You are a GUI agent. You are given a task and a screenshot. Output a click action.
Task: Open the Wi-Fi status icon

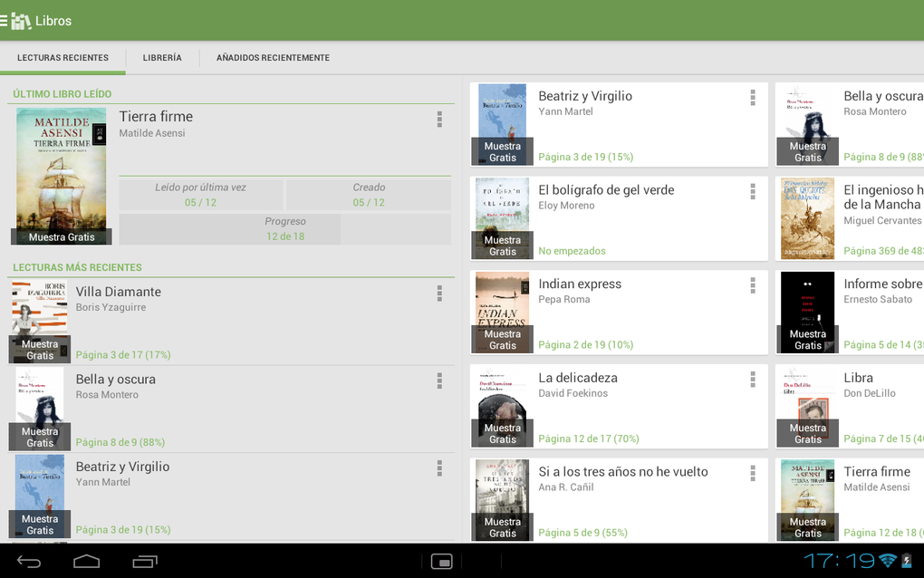tap(888, 560)
